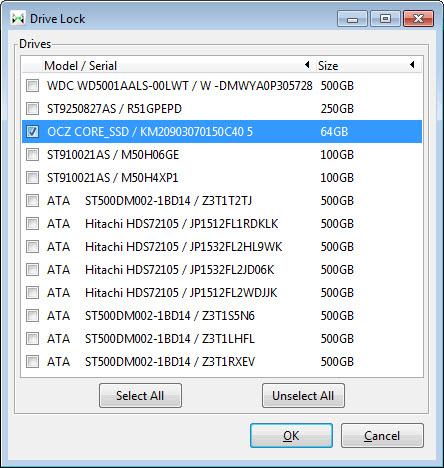Click the Drive Lock application icon in title bar

(18, 18)
